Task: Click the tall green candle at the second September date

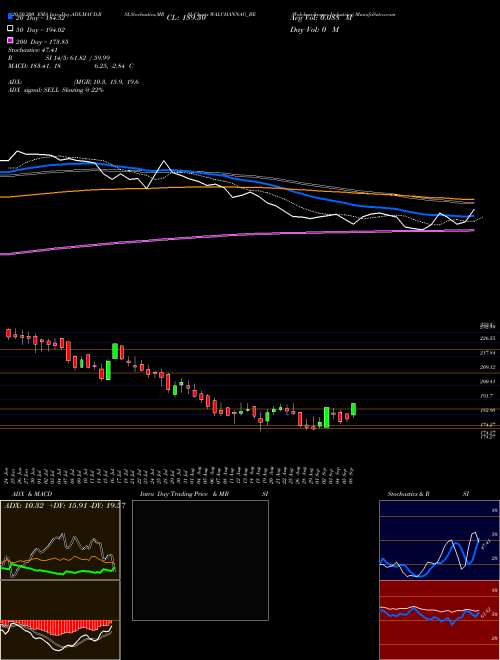Action: [327, 418]
